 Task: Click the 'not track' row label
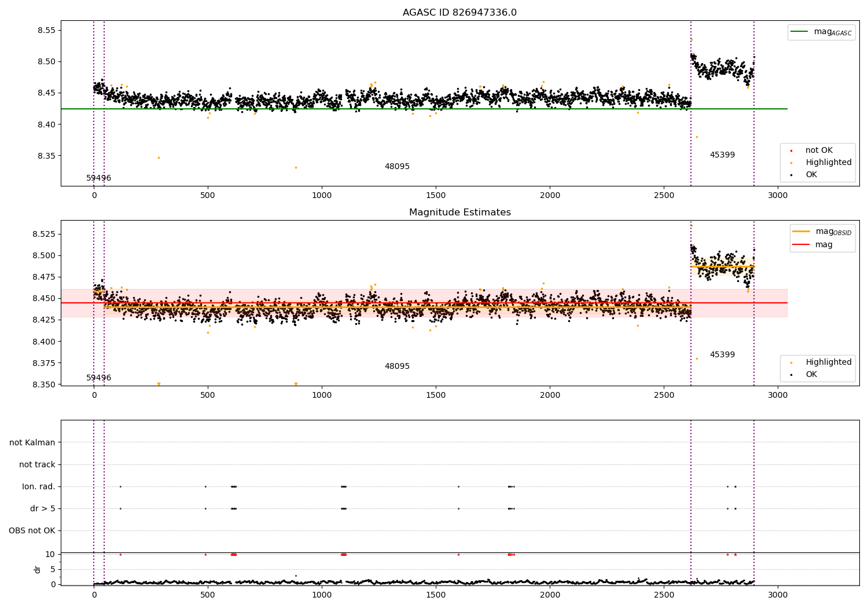pyautogui.click(x=37, y=464)
